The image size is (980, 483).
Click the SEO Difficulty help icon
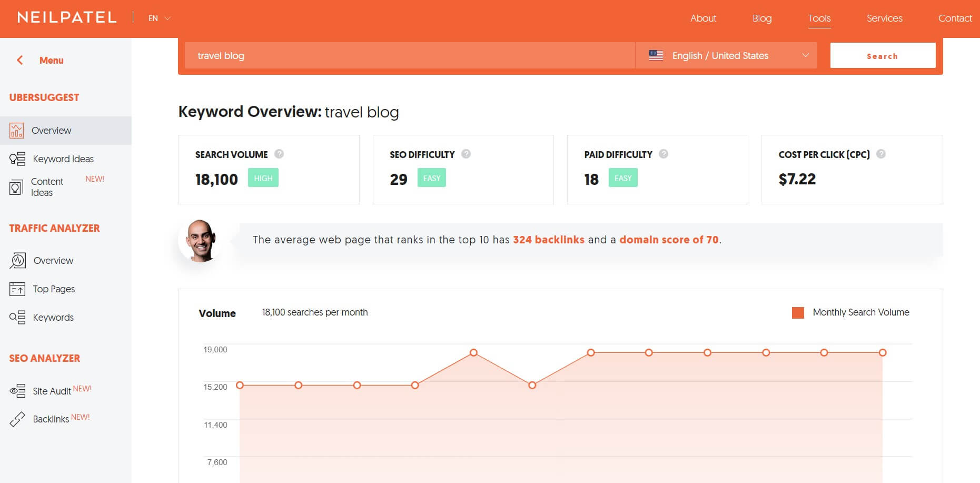(466, 154)
